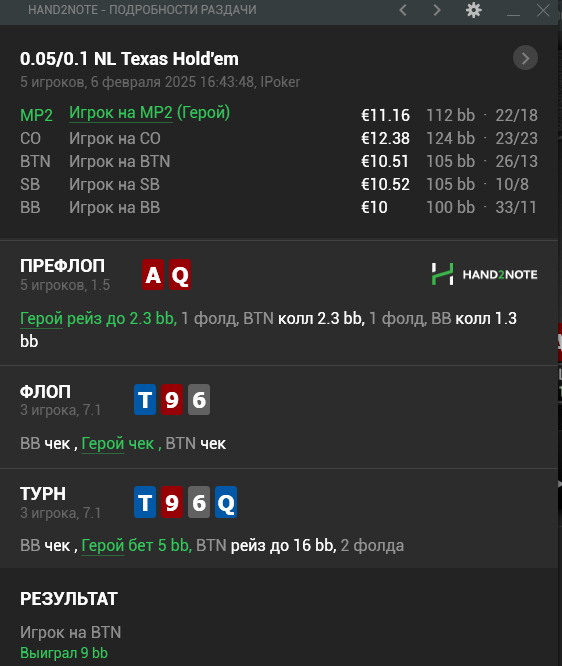The height and width of the screenshot is (666, 562).
Task: Go to next hand with right arrow
Action: [437, 10]
